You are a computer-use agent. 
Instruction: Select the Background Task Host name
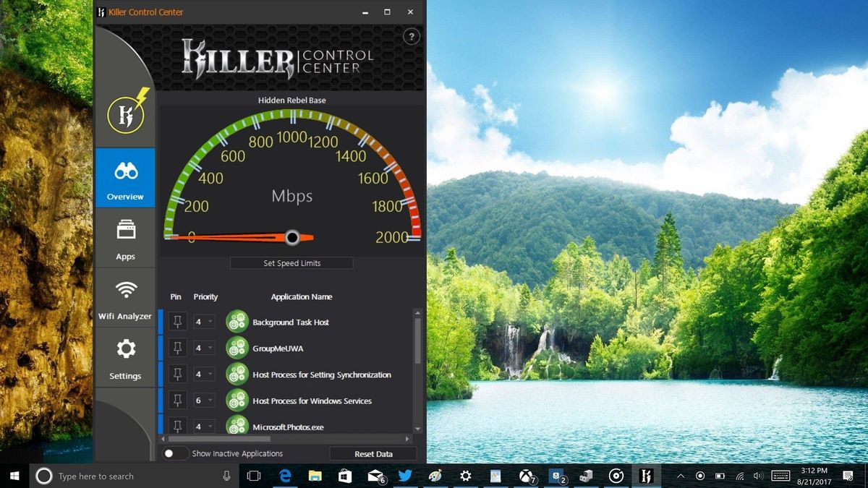pos(291,322)
